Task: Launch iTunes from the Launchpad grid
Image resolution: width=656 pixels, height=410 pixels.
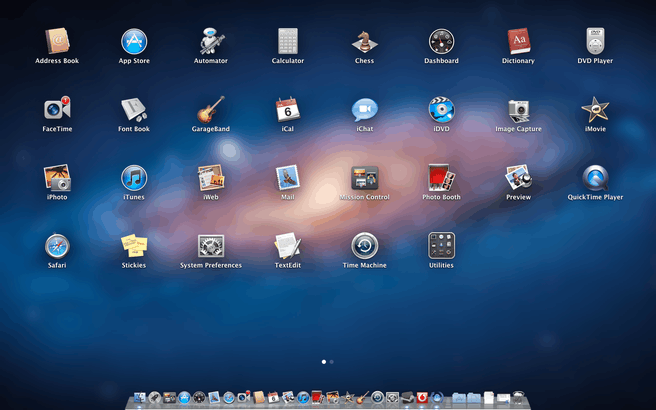Action: coord(134,177)
